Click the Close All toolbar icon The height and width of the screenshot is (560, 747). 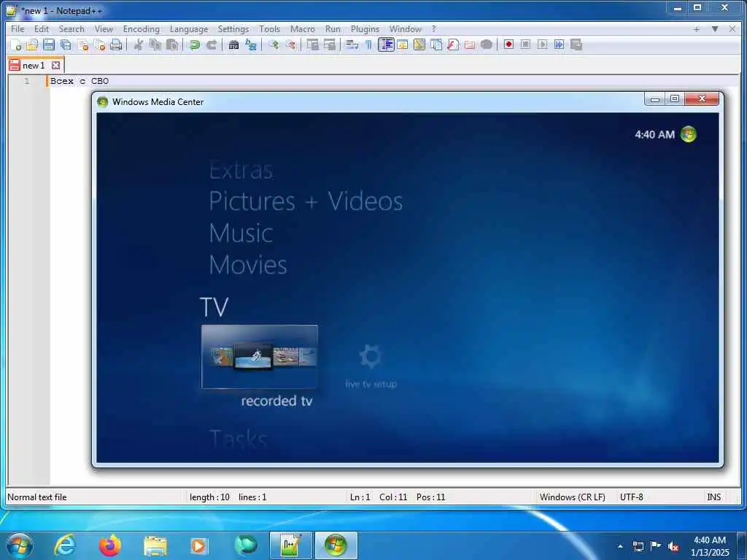click(x=99, y=44)
